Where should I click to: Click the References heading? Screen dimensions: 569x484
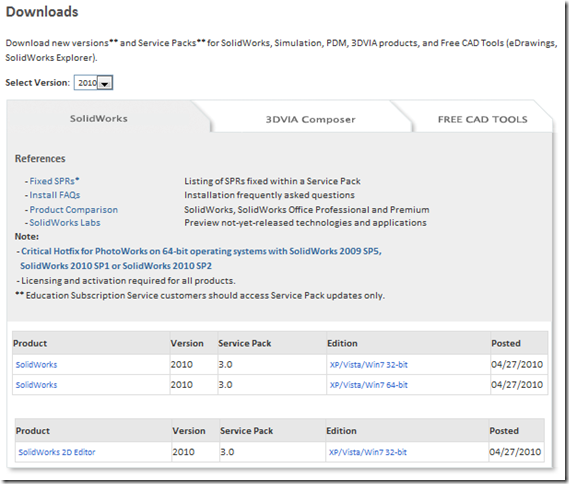pyautogui.click(x=40, y=159)
